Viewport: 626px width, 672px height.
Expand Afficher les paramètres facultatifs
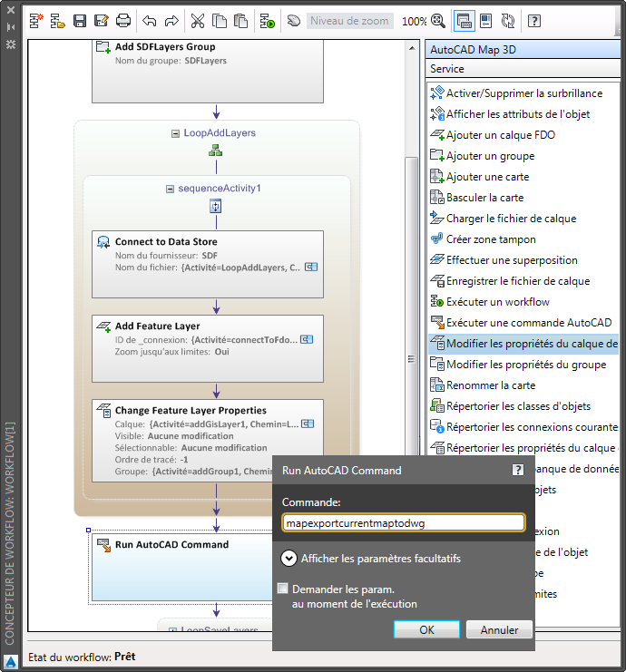(289, 559)
